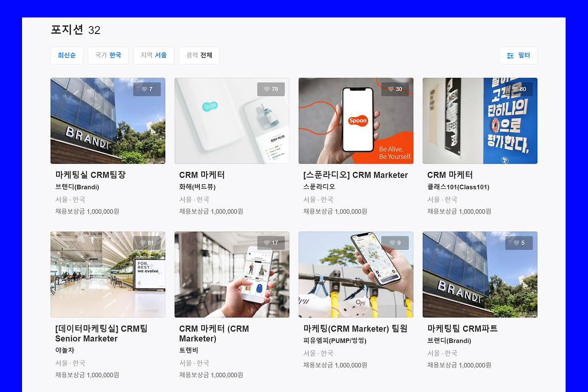Click the company name 피유엠피(PUMP/씽씽)
Image resolution: width=588 pixels, height=392 pixels.
pos(335,341)
